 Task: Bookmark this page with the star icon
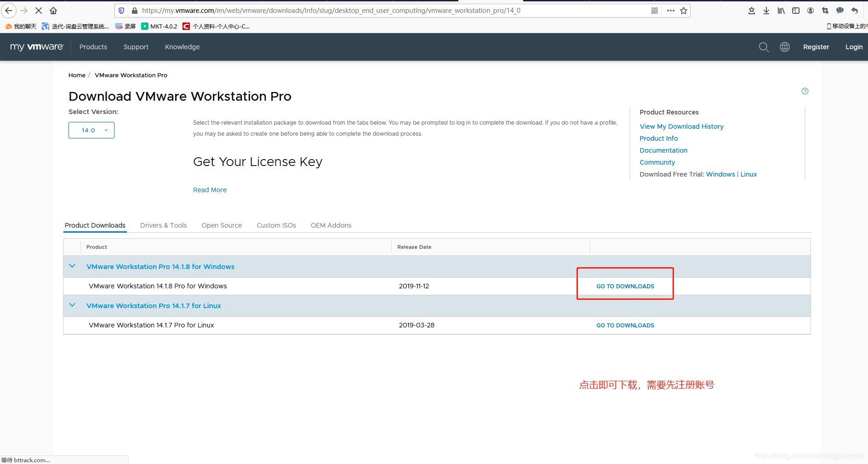click(x=684, y=10)
